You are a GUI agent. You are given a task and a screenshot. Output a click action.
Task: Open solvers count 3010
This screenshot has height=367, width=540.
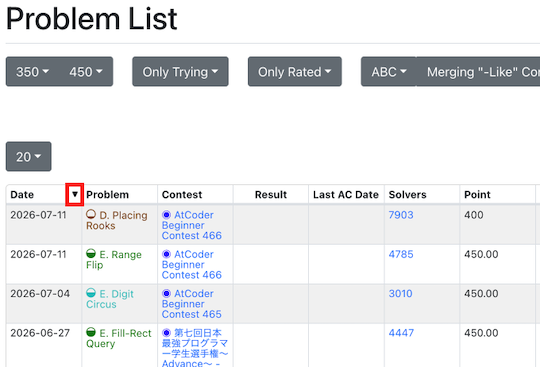point(401,293)
